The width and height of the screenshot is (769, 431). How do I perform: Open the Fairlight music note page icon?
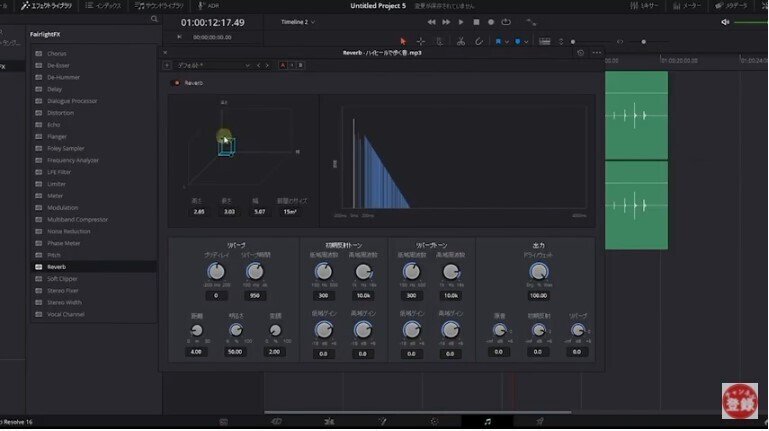[487, 422]
